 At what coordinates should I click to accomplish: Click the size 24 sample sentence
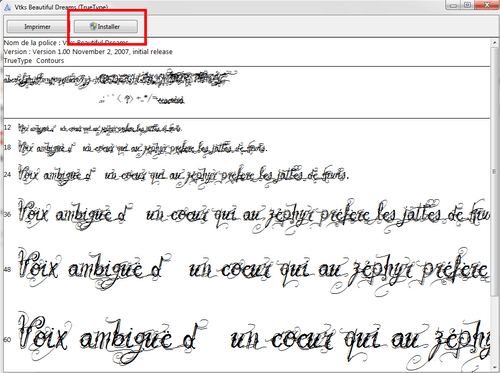[x=183, y=175]
